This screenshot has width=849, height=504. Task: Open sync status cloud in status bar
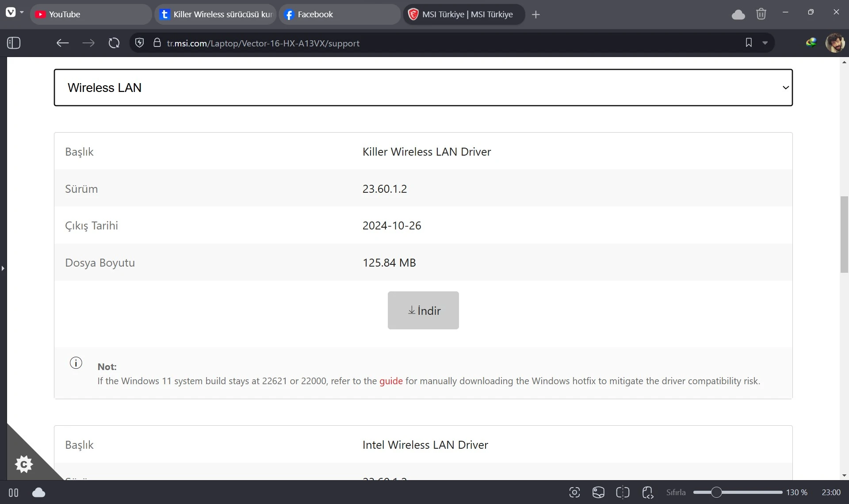pyautogui.click(x=39, y=493)
